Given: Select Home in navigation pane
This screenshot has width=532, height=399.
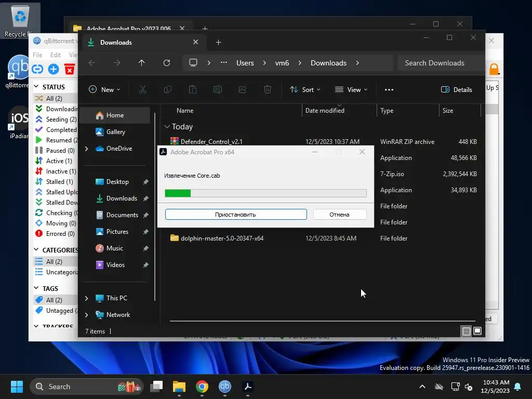Looking at the screenshot, I should pyautogui.click(x=115, y=115).
